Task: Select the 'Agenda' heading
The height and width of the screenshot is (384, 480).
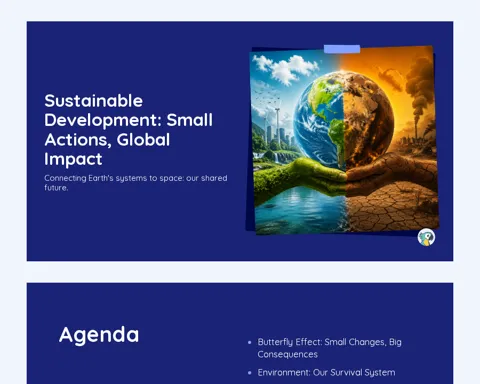Action: tap(99, 335)
